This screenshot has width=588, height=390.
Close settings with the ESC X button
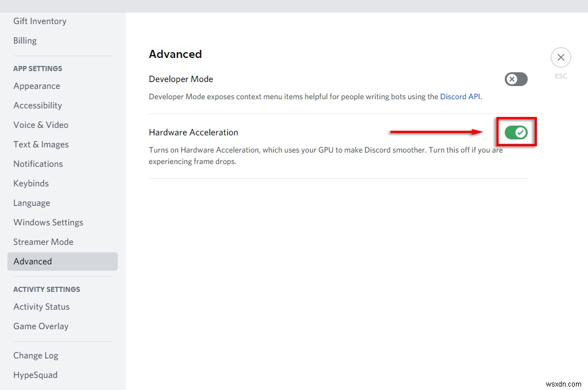click(560, 58)
